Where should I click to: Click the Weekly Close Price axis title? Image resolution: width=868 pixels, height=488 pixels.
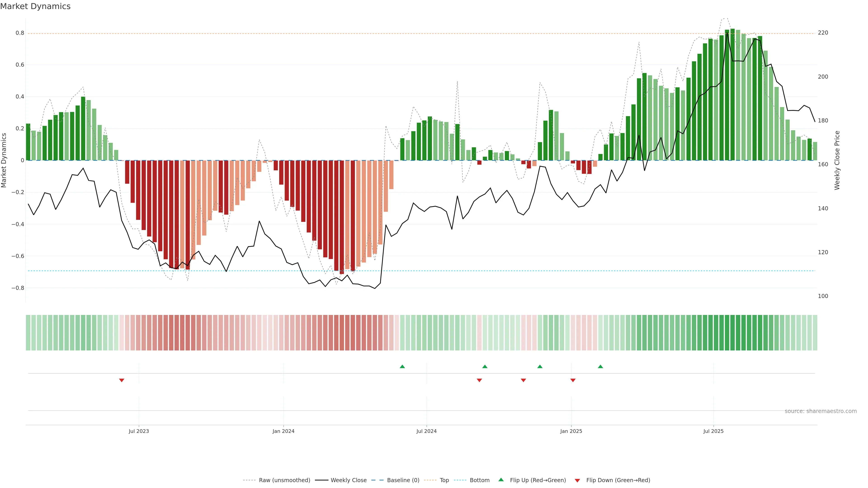tap(837, 160)
